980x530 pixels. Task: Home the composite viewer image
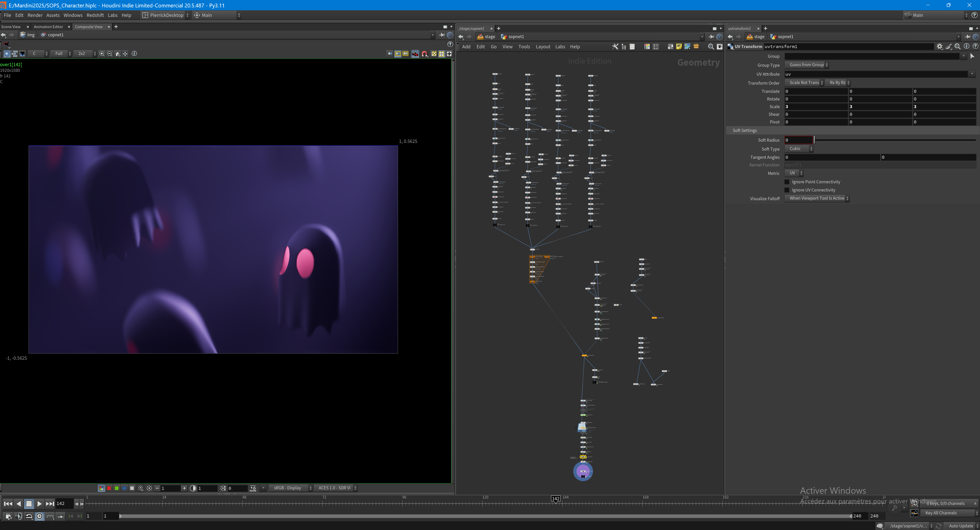[118, 54]
